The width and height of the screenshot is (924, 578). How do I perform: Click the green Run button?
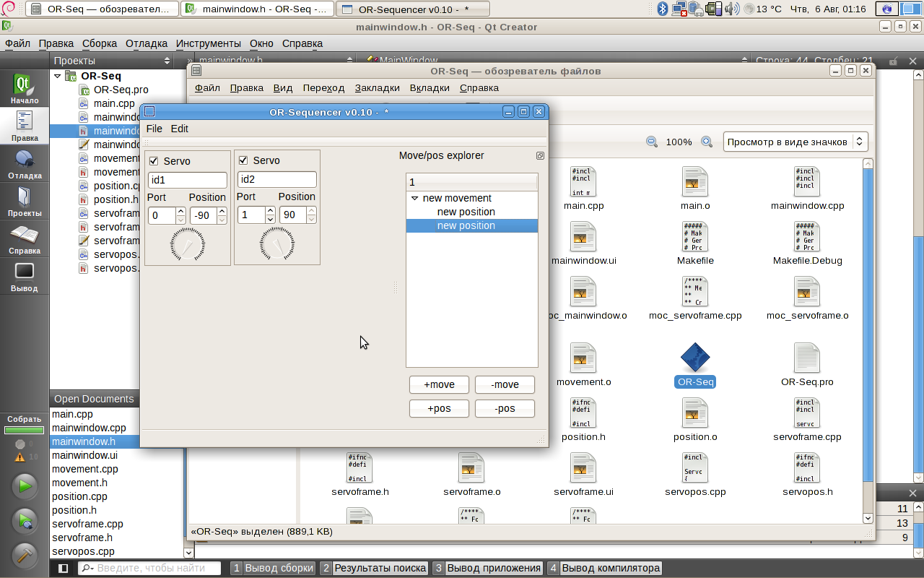coord(25,486)
